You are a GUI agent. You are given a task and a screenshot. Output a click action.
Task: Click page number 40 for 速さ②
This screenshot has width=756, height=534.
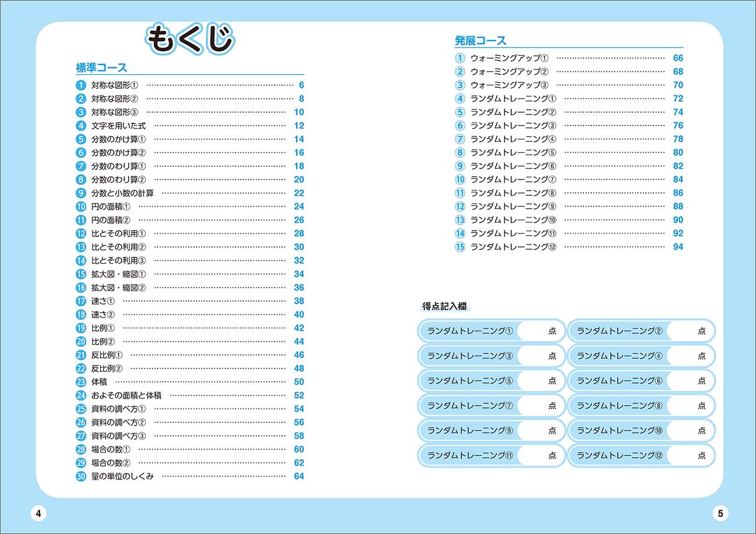tap(299, 314)
